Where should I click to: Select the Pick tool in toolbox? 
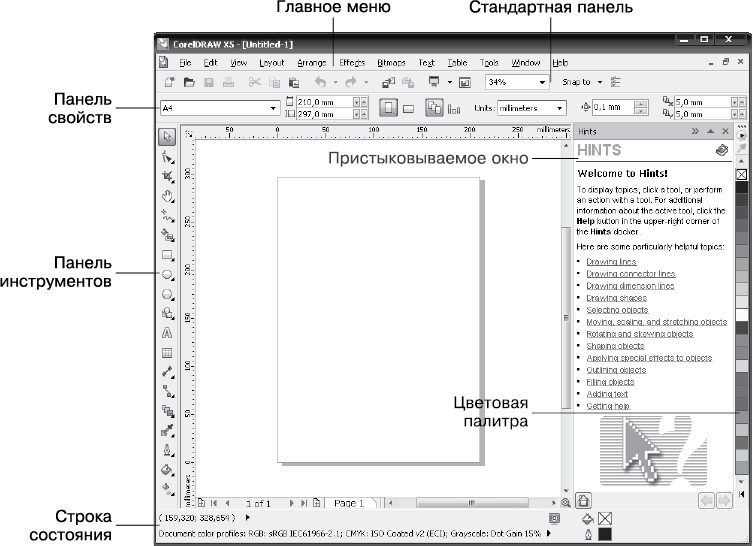click(168, 136)
